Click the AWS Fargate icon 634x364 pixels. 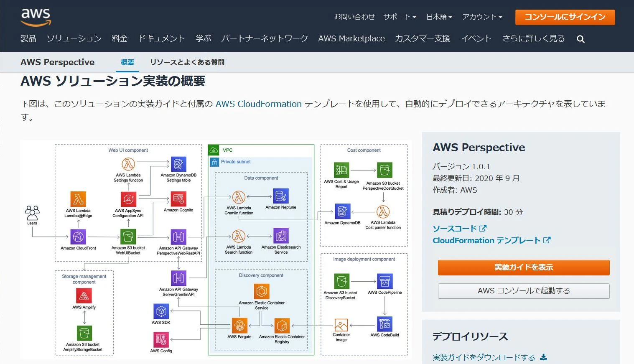point(239,326)
